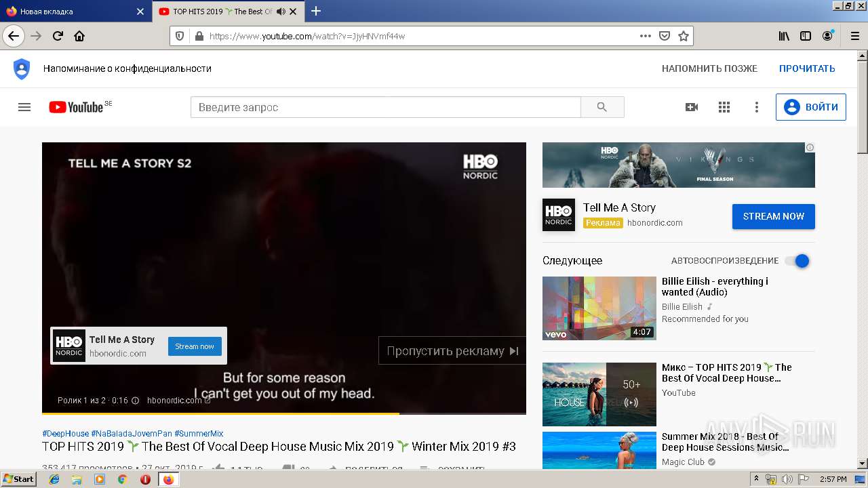Click the ad info icon near Ролик 1 из 2

tap(135, 401)
